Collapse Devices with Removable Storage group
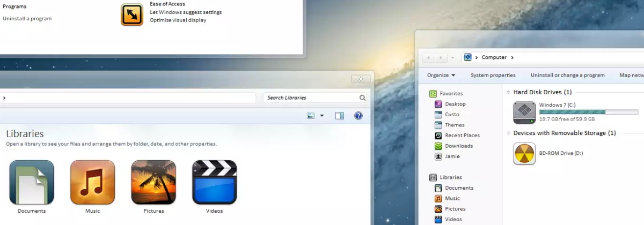Image resolution: width=644 pixels, height=225 pixels. [x=509, y=133]
